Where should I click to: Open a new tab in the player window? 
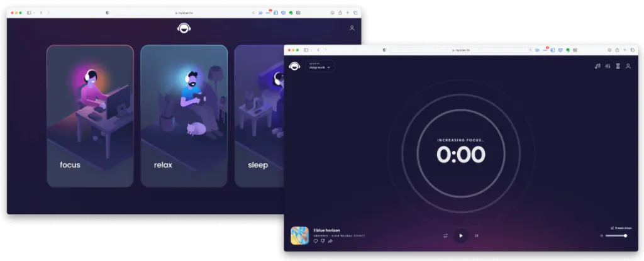(625, 50)
